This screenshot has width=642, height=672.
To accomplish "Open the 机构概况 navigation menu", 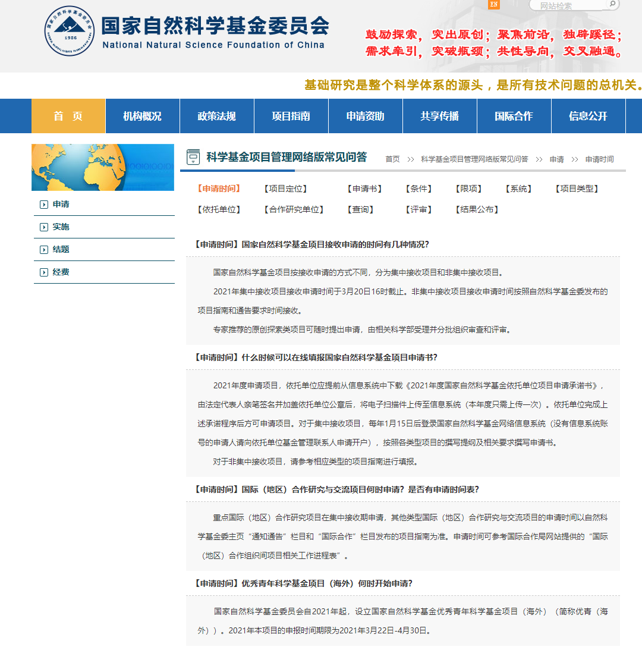I will (143, 116).
